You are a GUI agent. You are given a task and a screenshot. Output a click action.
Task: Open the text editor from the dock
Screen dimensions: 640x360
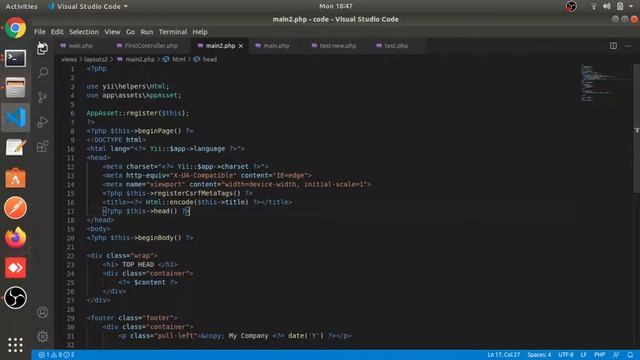coord(16,148)
